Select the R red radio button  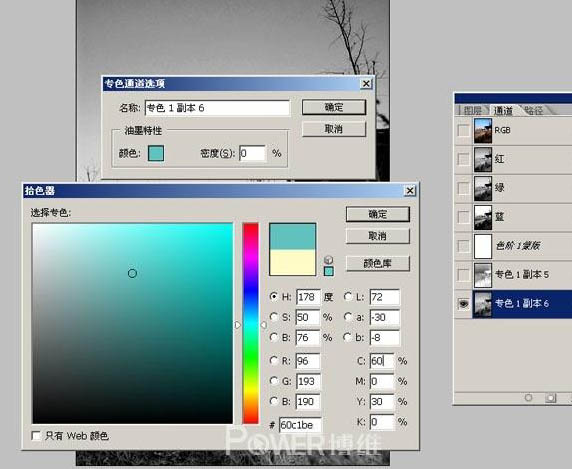tap(274, 361)
